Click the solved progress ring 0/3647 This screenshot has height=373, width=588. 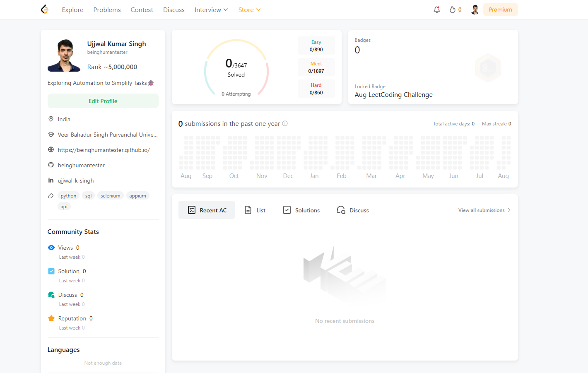click(236, 68)
